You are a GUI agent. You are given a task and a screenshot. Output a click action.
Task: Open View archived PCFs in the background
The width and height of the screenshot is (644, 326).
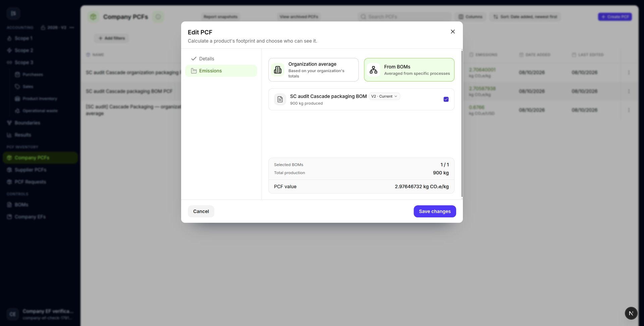[x=299, y=17]
